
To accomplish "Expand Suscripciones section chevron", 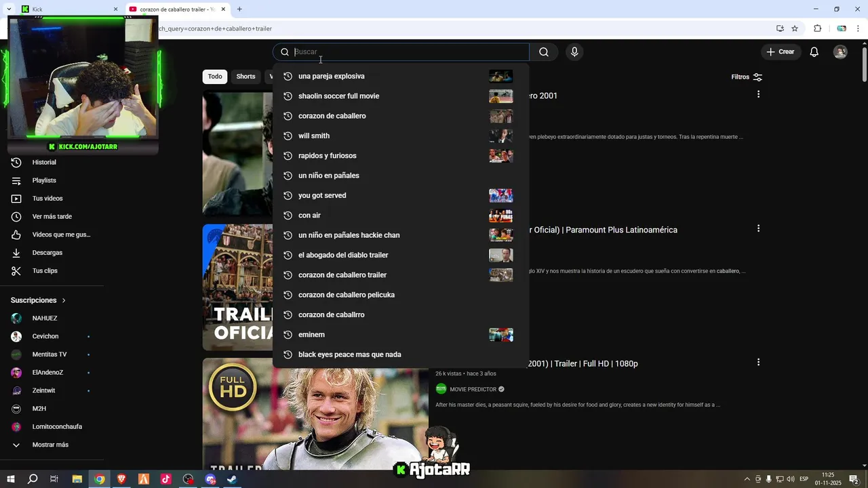I will click(64, 300).
